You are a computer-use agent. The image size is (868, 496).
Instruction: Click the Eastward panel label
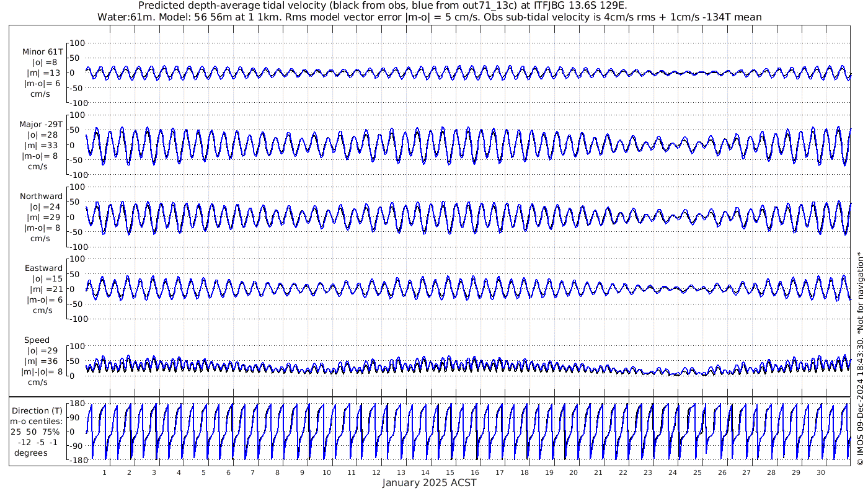click(43, 268)
